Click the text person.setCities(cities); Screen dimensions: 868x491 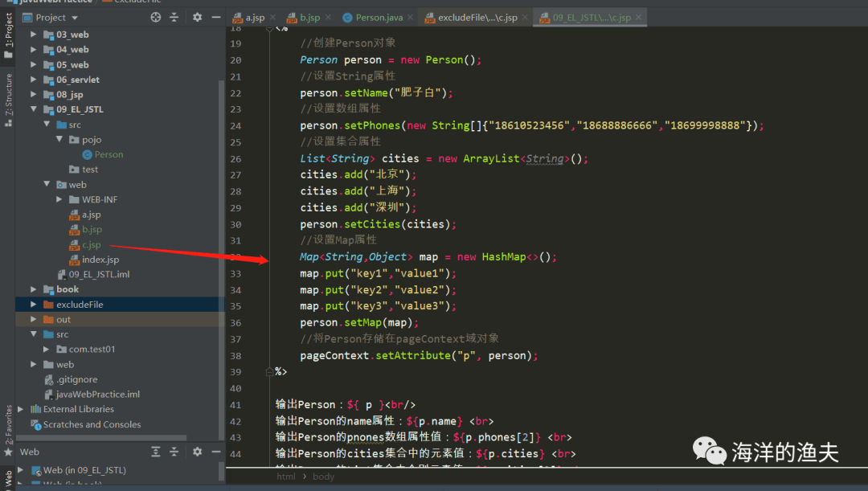[378, 224]
